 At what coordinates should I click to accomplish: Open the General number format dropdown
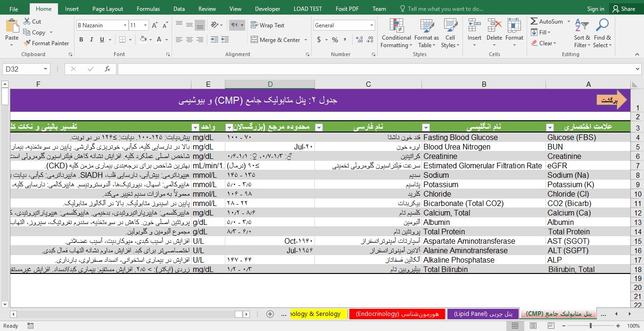pyautogui.click(x=372, y=25)
